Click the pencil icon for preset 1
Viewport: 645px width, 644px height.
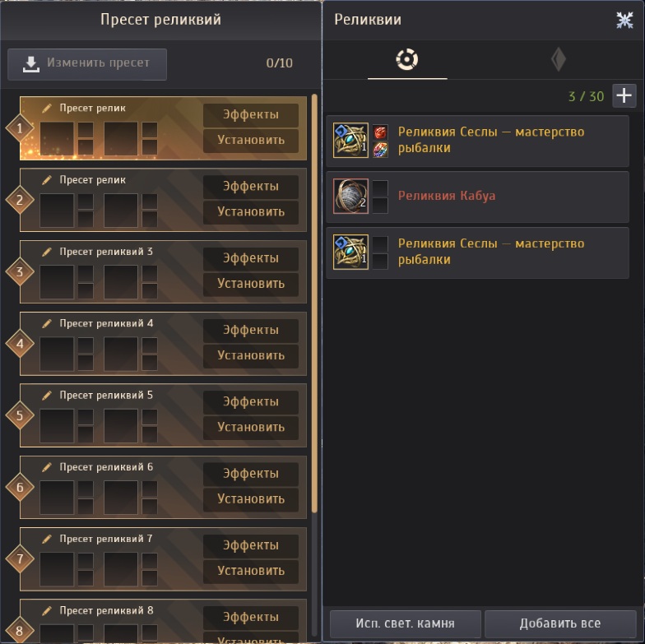(47, 109)
